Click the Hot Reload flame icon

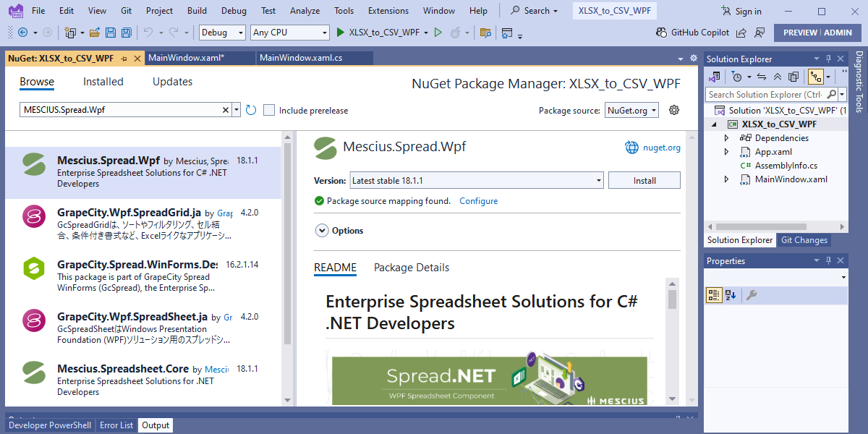click(x=456, y=33)
